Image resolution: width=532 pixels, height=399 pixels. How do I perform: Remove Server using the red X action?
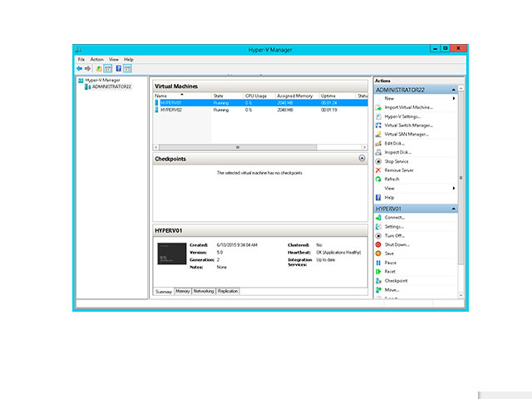(401, 170)
